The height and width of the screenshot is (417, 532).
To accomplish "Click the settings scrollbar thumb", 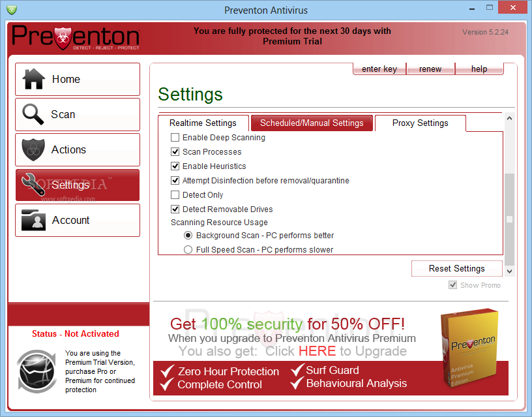I will 509,219.
